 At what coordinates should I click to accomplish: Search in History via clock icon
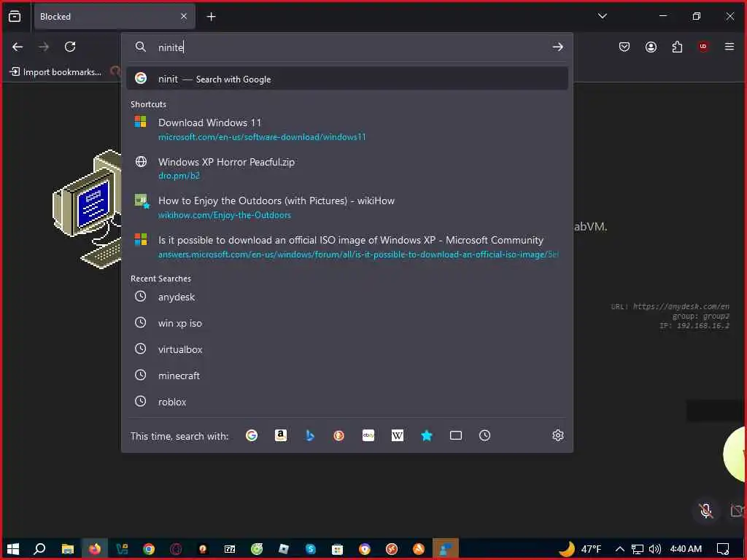coord(484,435)
